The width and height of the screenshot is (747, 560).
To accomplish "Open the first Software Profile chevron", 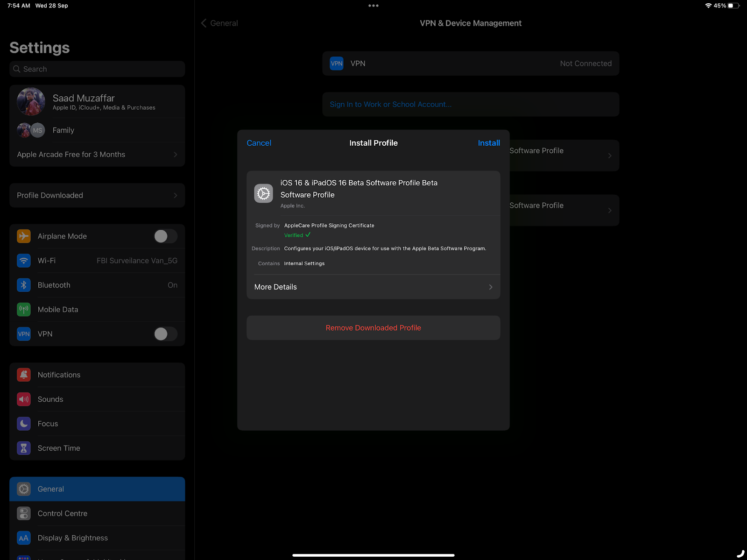I will click(x=610, y=156).
